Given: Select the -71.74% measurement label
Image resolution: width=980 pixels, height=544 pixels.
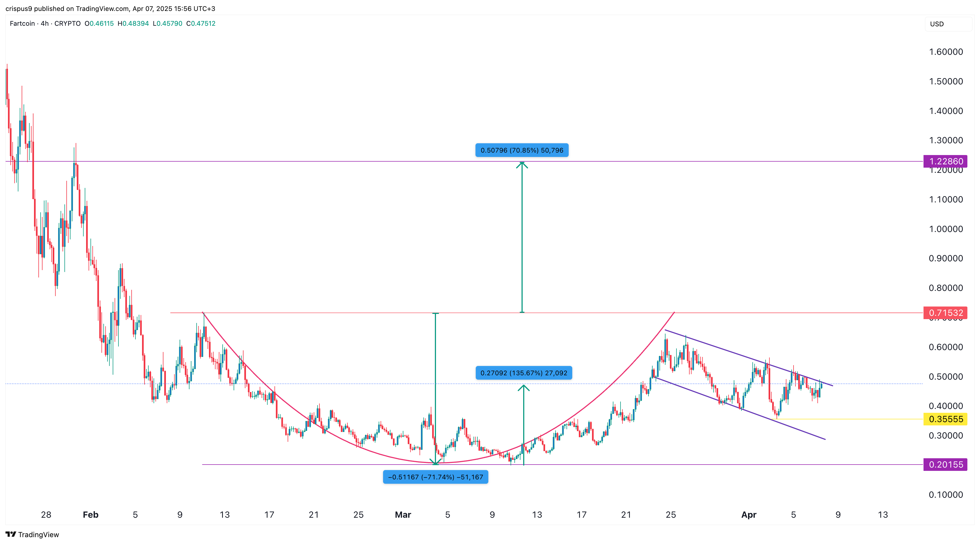Looking at the screenshot, I should (435, 477).
